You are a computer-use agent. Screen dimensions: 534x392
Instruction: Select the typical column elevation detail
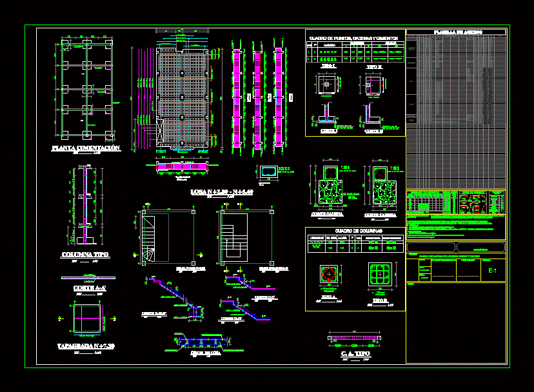coord(85,205)
